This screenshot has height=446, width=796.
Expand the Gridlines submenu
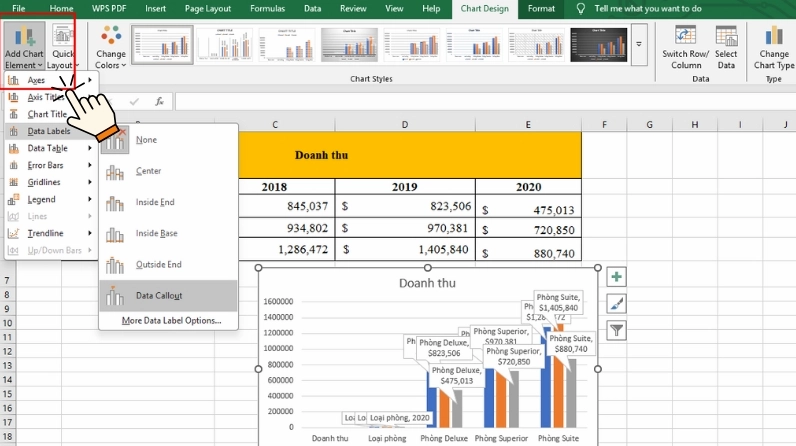click(51, 182)
